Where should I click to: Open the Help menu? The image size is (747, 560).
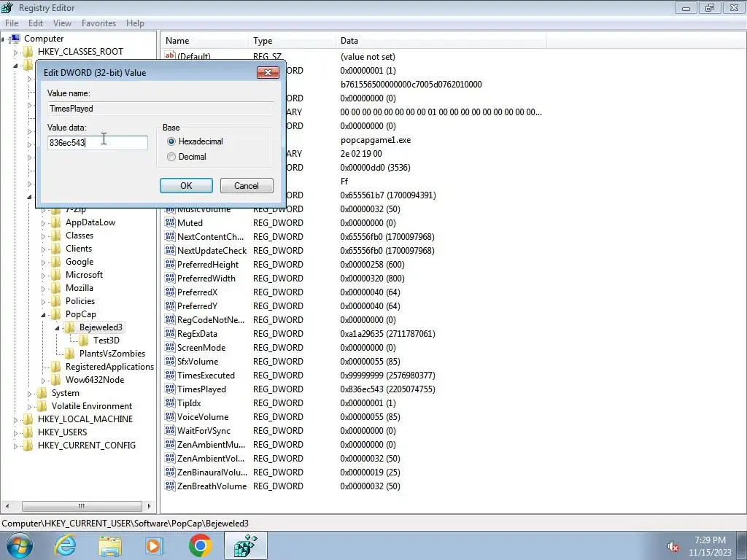(135, 23)
